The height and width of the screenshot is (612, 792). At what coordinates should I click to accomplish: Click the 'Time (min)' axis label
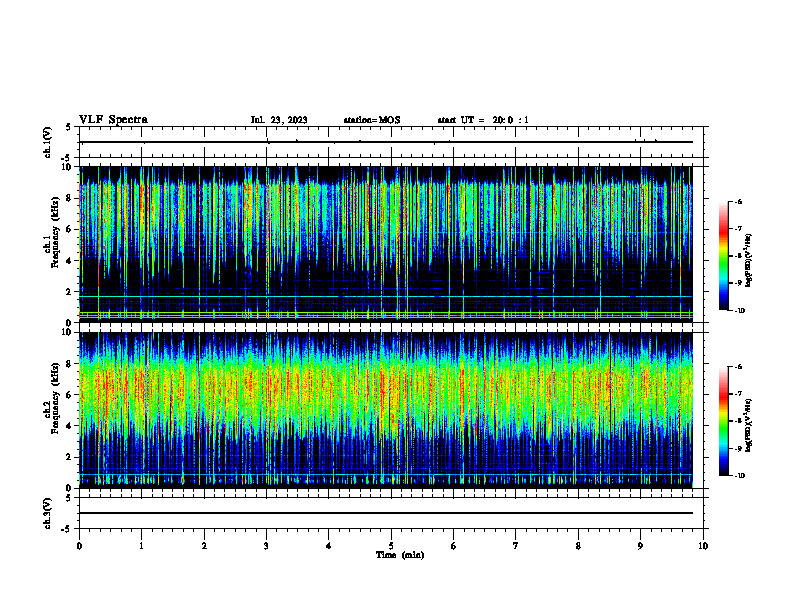pos(400,555)
